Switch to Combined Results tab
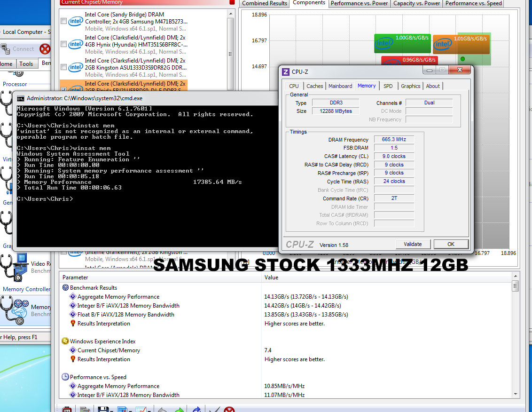This screenshot has width=532, height=412. tap(265, 3)
